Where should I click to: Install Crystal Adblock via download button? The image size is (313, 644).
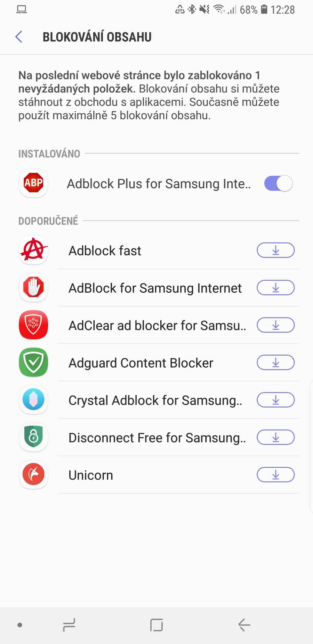click(x=275, y=400)
